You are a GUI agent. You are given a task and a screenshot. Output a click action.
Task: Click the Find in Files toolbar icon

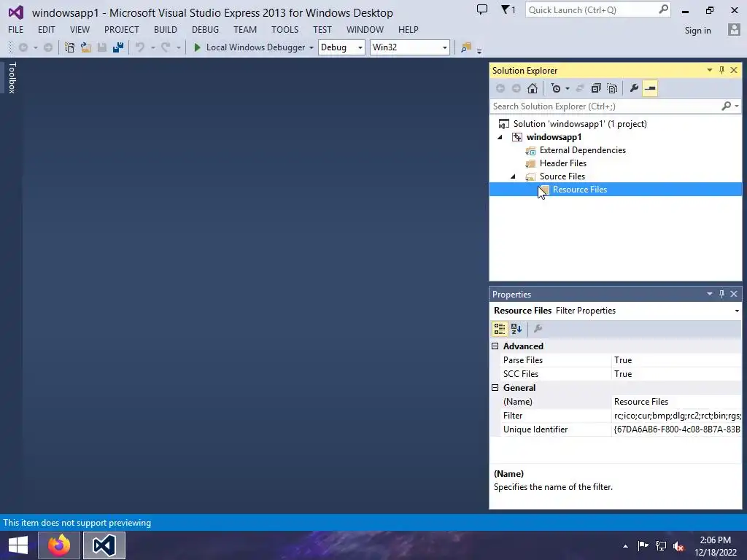466,47
